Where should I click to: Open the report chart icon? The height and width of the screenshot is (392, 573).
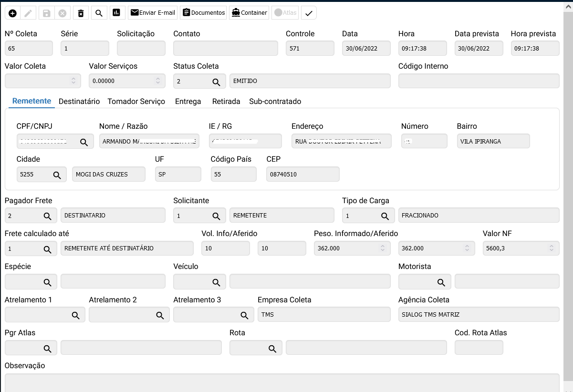116,13
